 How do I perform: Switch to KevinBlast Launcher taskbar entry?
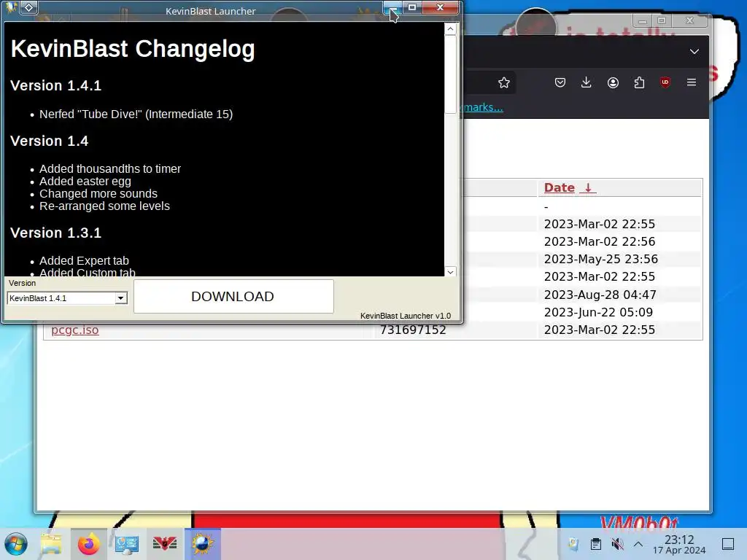(x=203, y=544)
